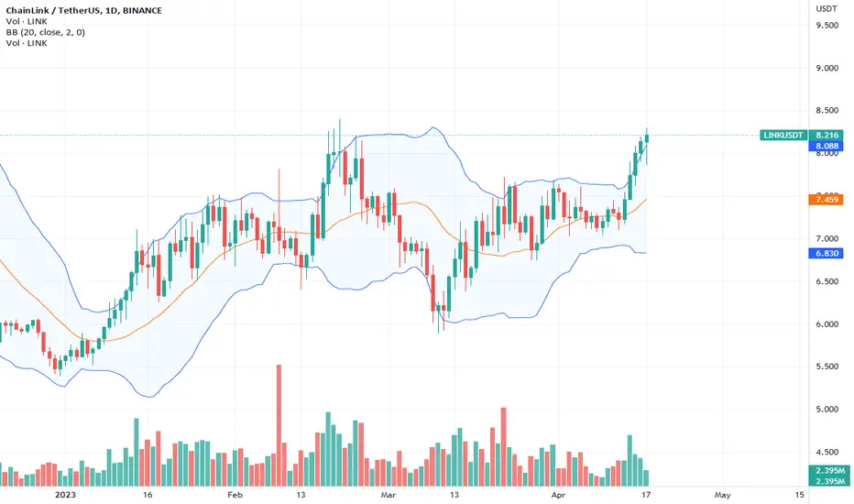Click the USDT currency label on price axis
Screen dimensions: 854x504
827,9
